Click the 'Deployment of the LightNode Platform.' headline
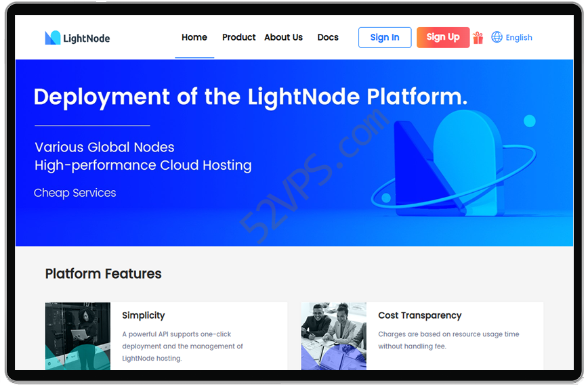Screen dimensions: 588x385 [x=251, y=97]
